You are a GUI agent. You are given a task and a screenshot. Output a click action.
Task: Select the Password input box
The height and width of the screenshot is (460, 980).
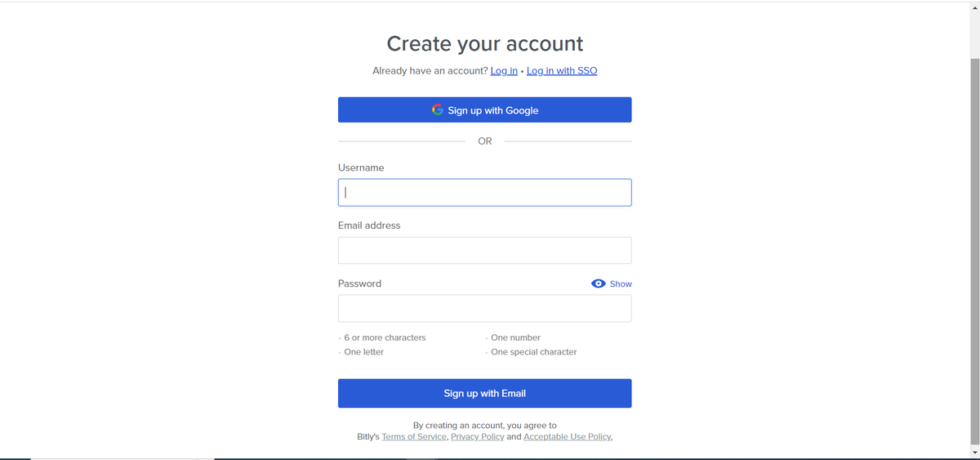pos(484,308)
